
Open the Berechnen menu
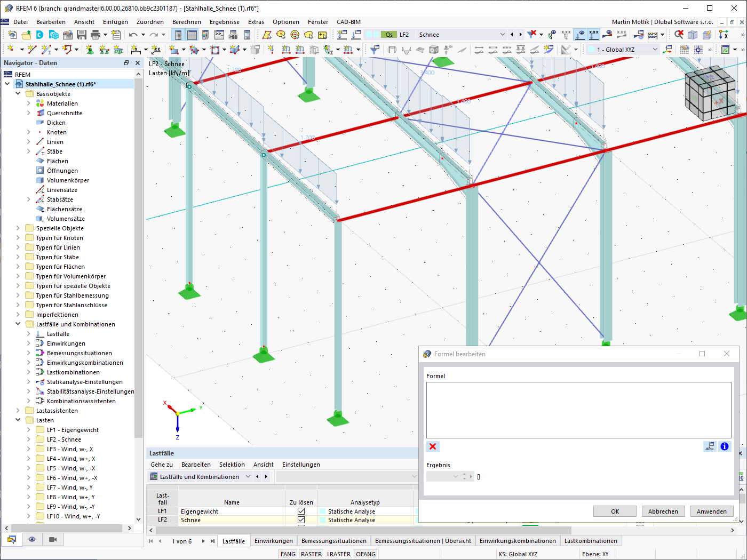point(187,22)
